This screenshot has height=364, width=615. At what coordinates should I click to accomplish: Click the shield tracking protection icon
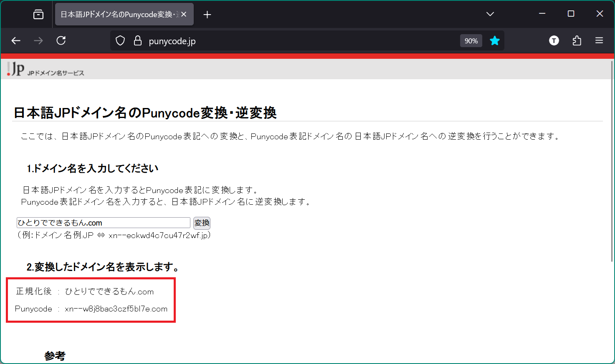pos(120,40)
